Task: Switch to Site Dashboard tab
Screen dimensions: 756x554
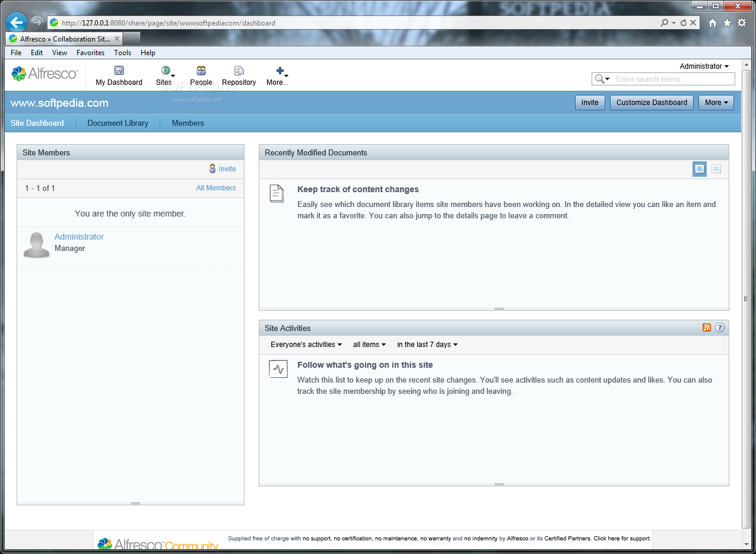Action: coord(37,123)
